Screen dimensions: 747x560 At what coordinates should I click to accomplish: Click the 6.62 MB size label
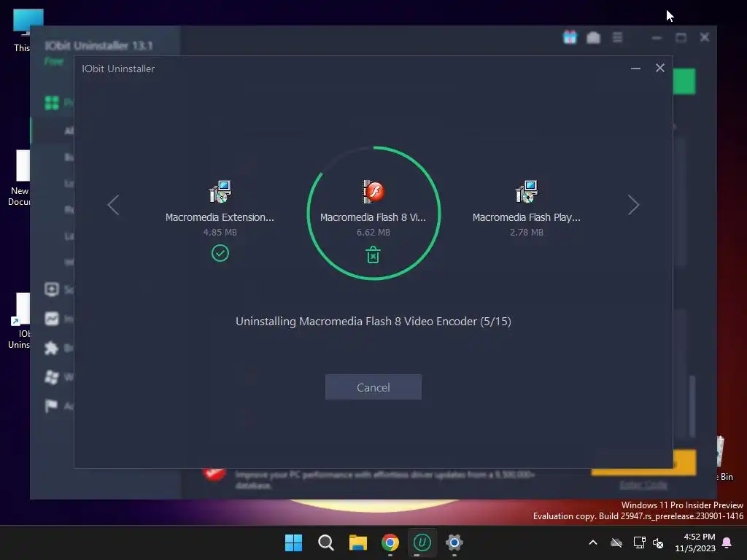pyautogui.click(x=373, y=233)
